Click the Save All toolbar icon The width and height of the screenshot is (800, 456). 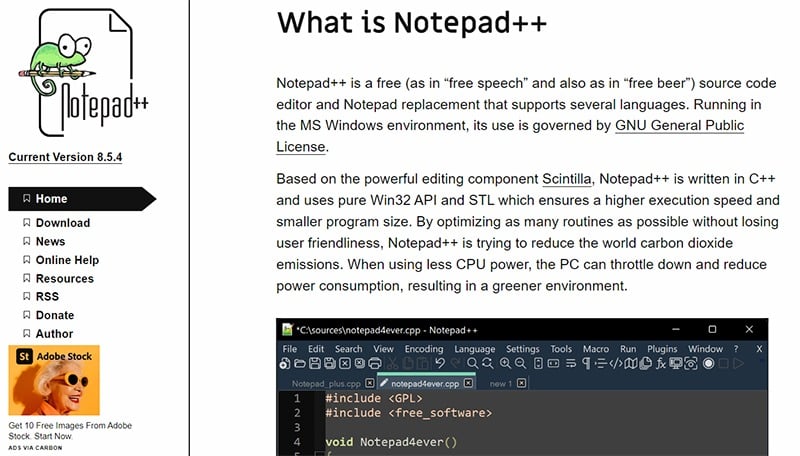pos(330,363)
